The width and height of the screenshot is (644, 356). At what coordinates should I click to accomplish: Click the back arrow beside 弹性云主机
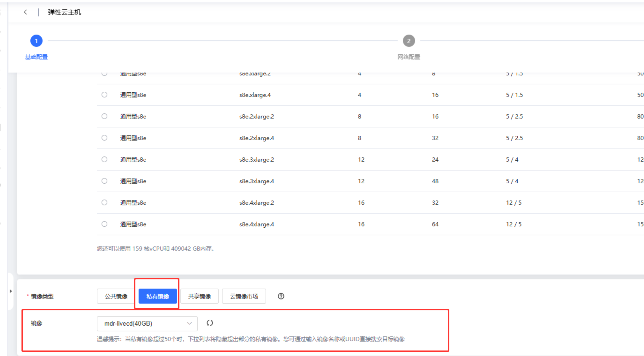coord(25,12)
